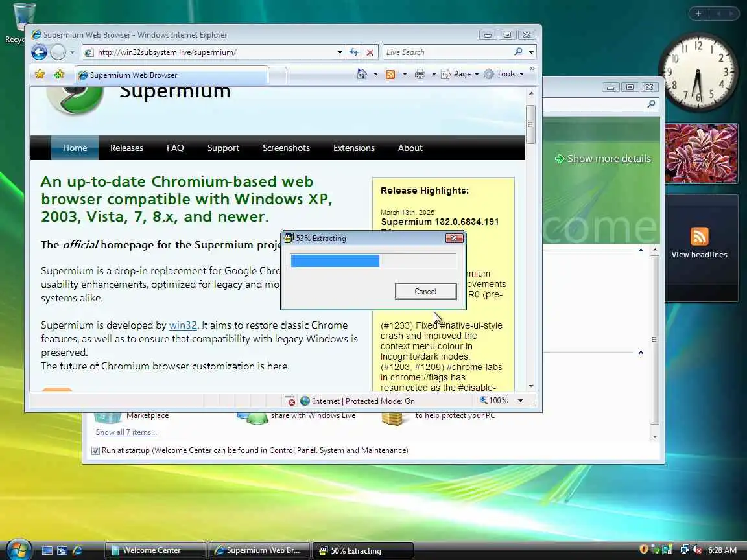The height and width of the screenshot is (560, 747).
Task: Click the slideshow flower picture gadget
Action: (701, 154)
